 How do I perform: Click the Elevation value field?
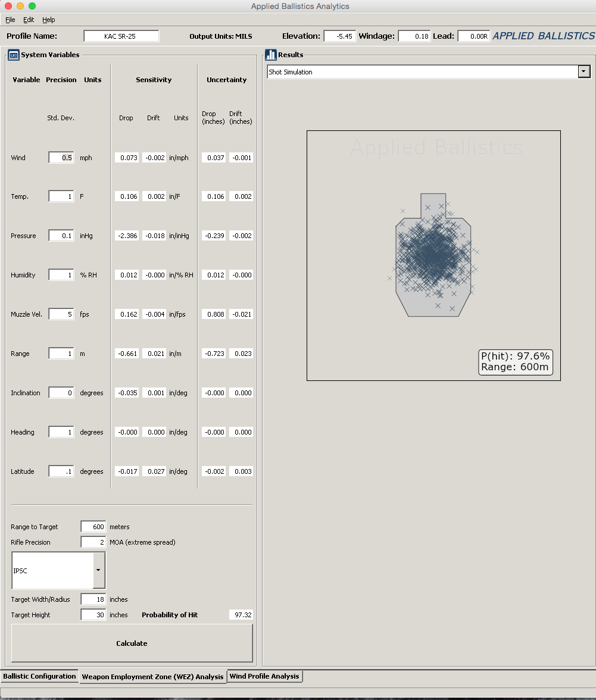click(339, 36)
